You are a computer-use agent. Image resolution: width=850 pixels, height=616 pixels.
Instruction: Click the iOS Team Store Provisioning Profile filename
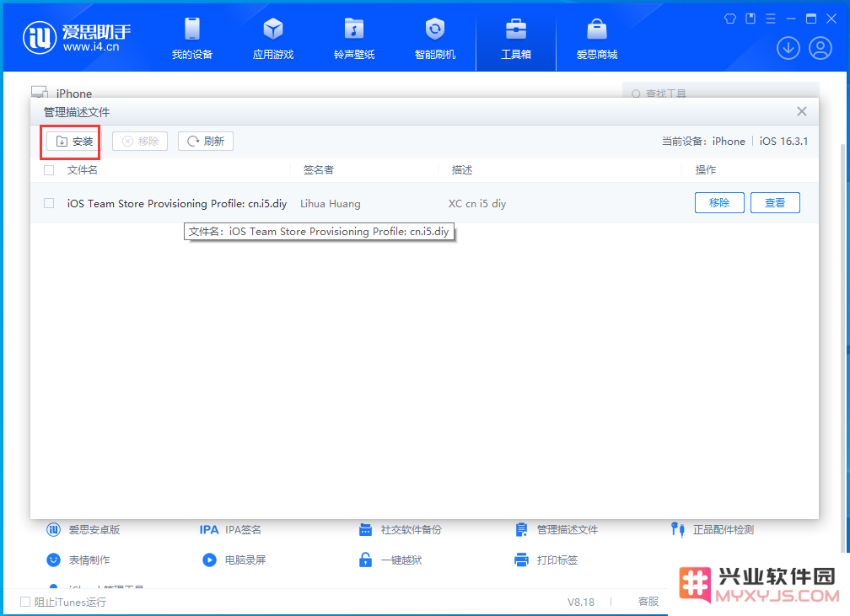177,204
